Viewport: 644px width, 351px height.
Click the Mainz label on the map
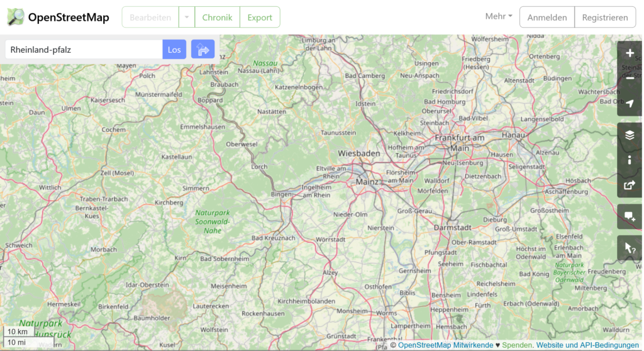(367, 182)
